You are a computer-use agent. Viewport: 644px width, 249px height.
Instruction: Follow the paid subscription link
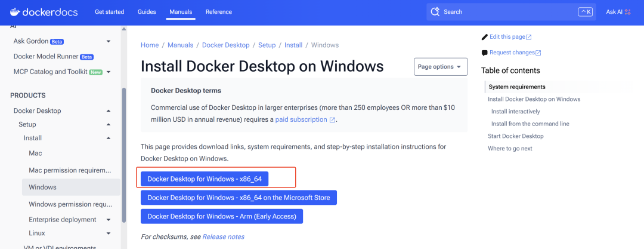[301, 120]
